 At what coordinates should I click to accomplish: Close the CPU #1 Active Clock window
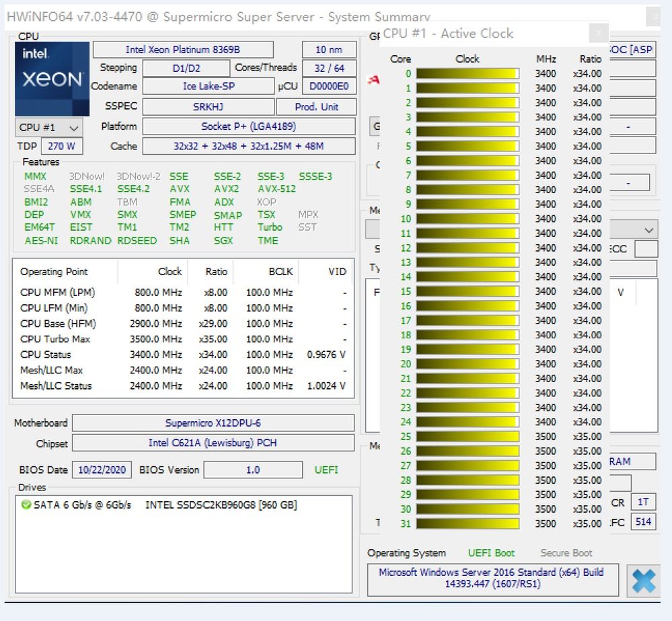click(599, 32)
